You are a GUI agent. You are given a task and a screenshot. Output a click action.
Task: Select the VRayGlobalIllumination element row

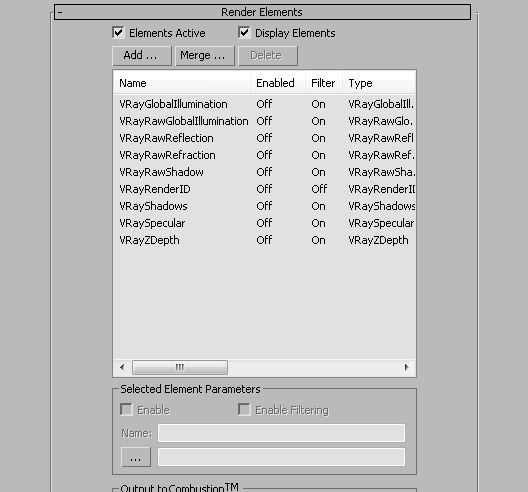pyautogui.click(x=264, y=104)
